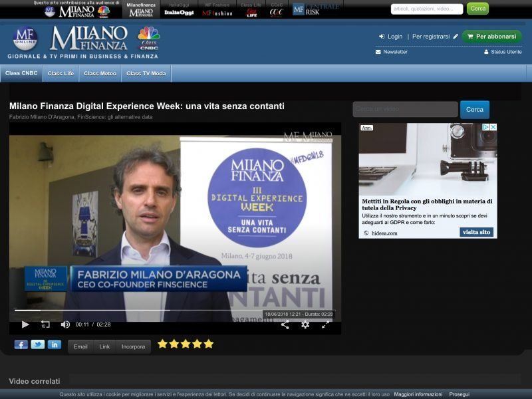Open the Class TV Moda section
This screenshot has width=532, height=399.
tap(148, 74)
